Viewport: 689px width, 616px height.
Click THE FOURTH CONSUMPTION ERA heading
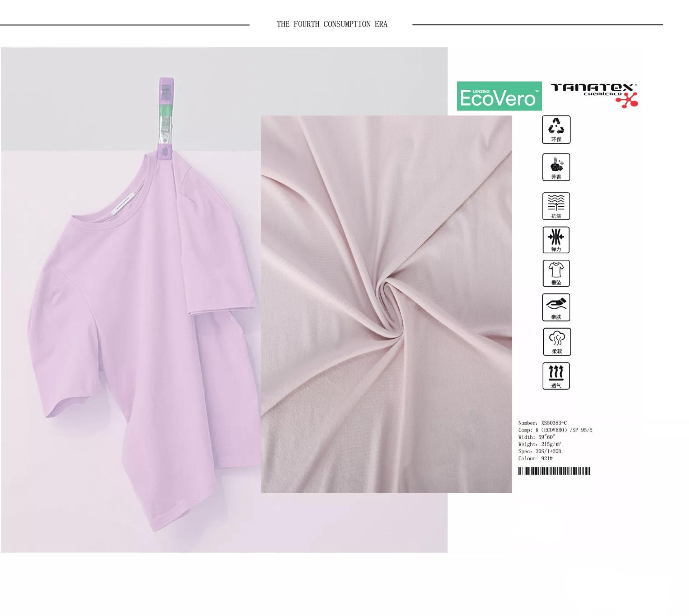point(332,24)
